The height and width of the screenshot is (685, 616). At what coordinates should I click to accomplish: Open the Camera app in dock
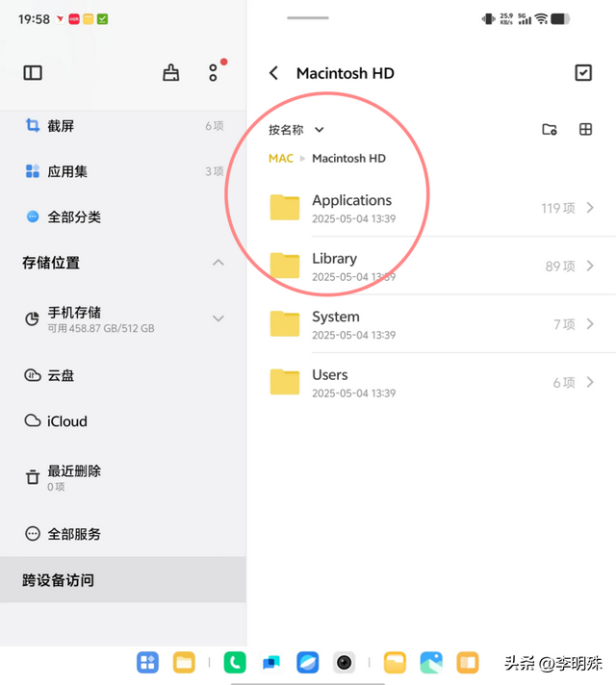344,663
